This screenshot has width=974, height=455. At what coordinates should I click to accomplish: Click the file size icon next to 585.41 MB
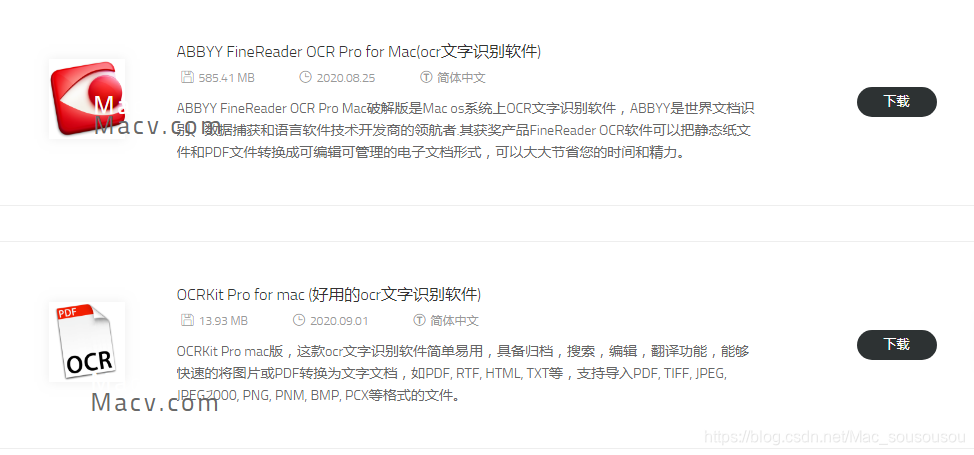tap(186, 78)
